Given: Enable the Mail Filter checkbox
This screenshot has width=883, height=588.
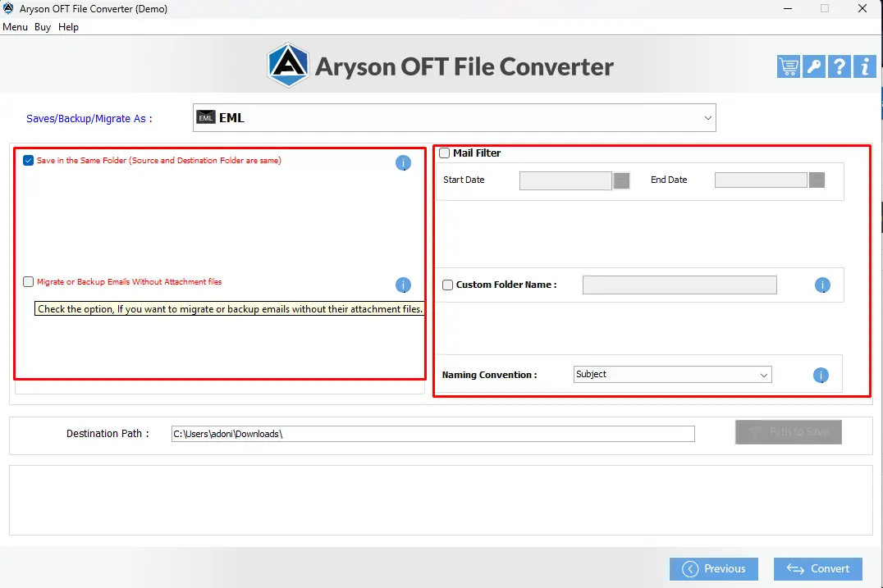Looking at the screenshot, I should (444, 153).
